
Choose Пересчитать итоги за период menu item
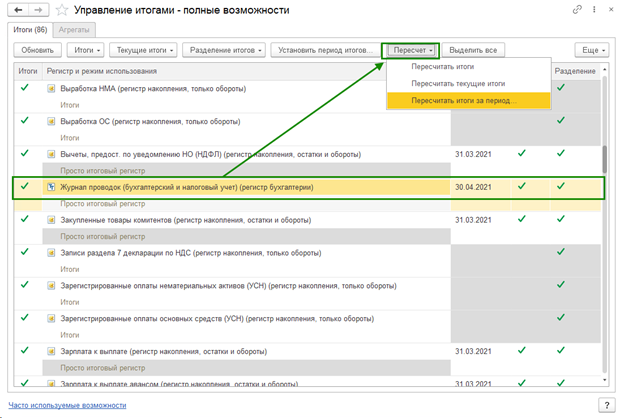click(x=469, y=101)
